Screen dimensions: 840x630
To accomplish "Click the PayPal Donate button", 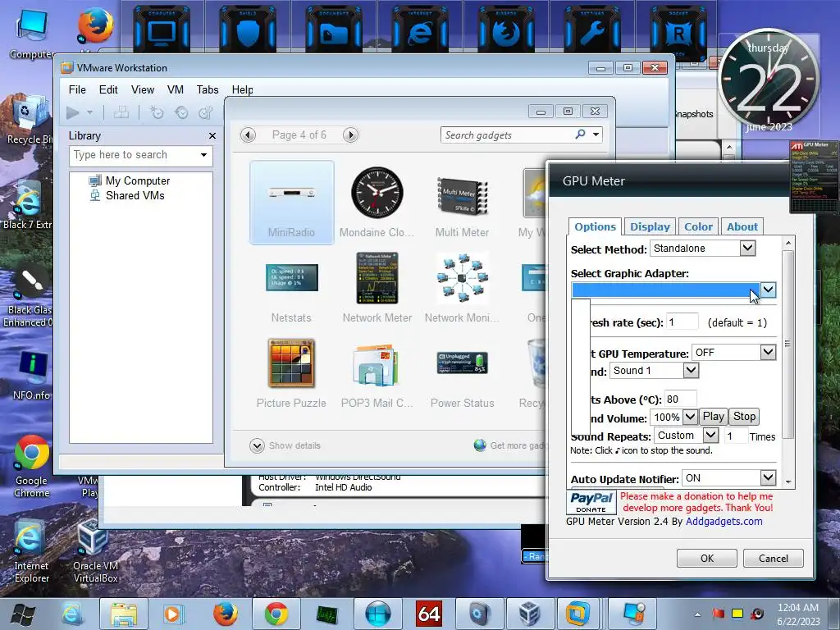I will tap(591, 503).
